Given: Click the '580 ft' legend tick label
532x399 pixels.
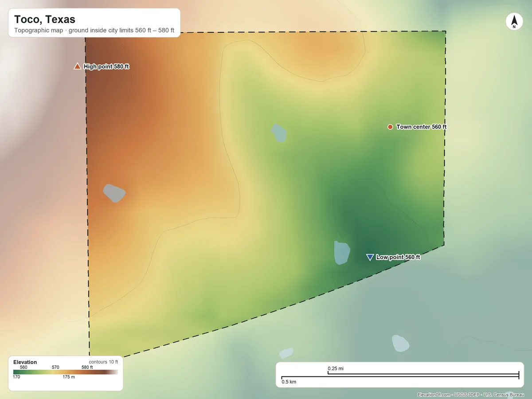Looking at the screenshot, I should pyautogui.click(x=87, y=367).
